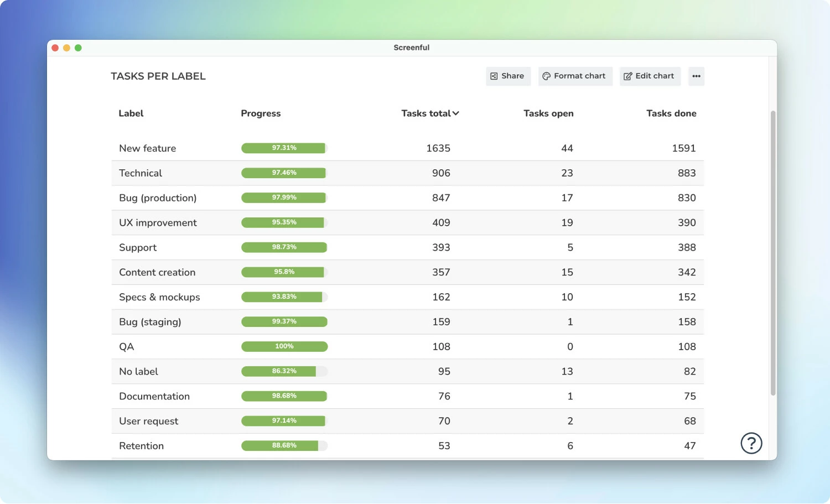Click the Format chart button label
This screenshot has height=504, width=830.
[x=579, y=76]
